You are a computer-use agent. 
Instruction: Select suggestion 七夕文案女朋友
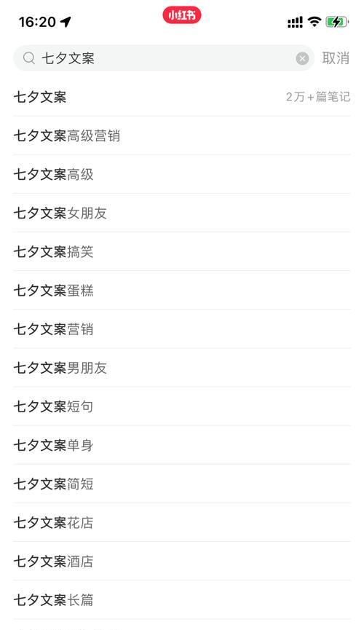click(x=182, y=213)
